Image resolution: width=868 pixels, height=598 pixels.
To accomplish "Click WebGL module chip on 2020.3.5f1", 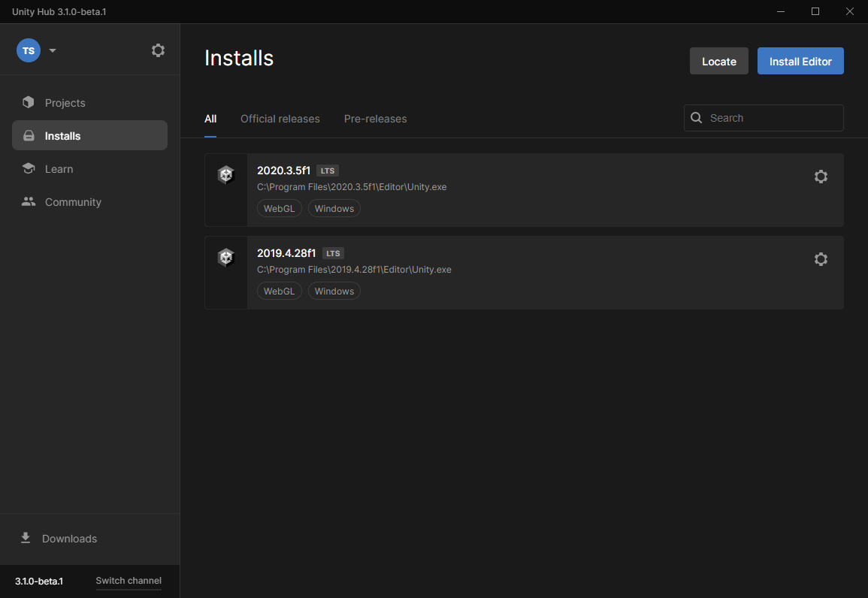I will point(279,209).
